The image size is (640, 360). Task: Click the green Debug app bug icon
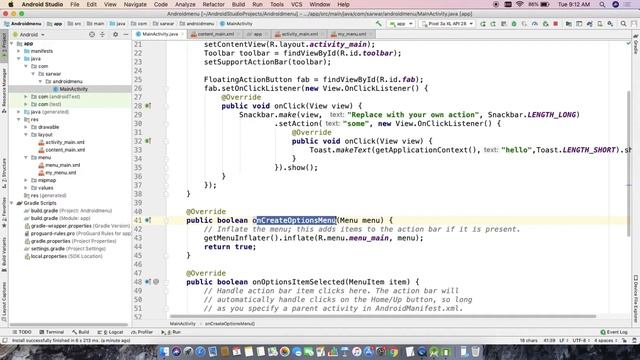(x=514, y=24)
